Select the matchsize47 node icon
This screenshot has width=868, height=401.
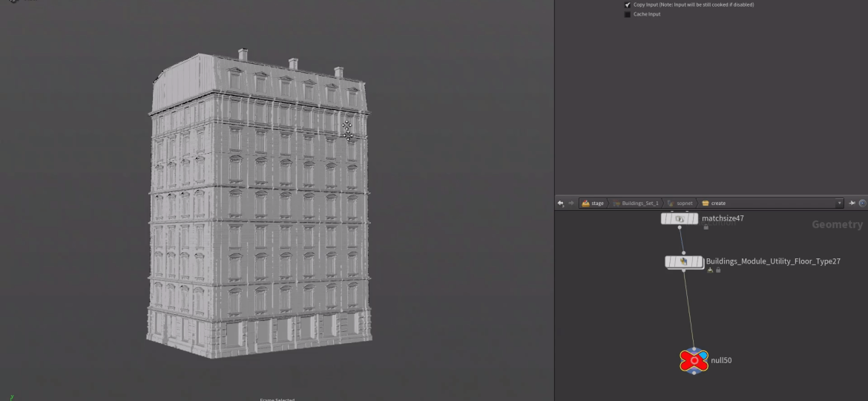680,219
